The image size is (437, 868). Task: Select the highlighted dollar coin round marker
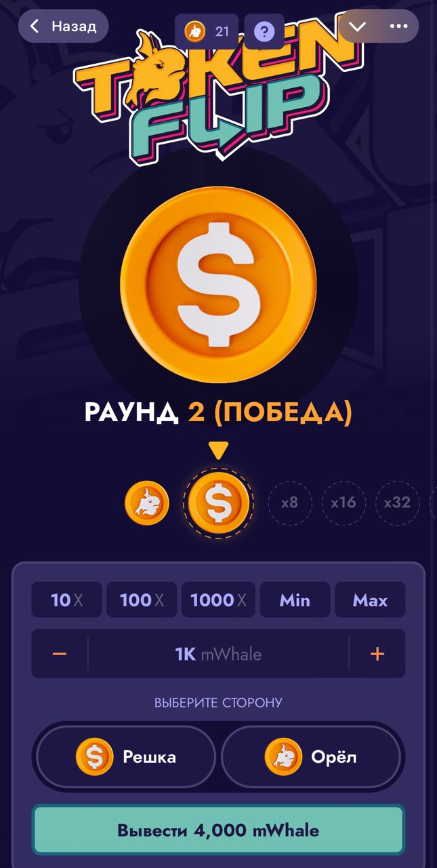[218, 503]
